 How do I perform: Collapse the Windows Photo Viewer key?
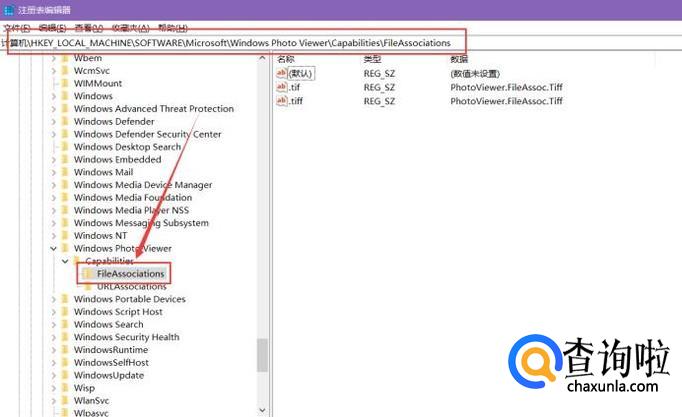coord(53,248)
